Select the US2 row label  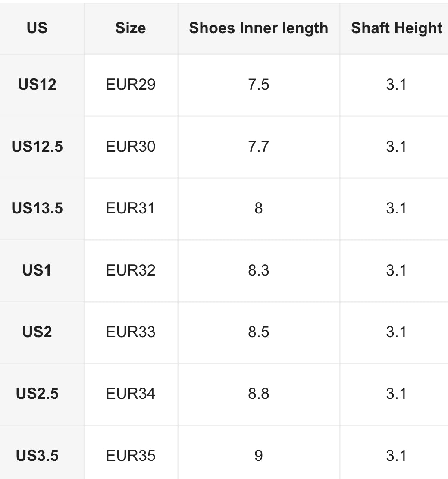37,332
